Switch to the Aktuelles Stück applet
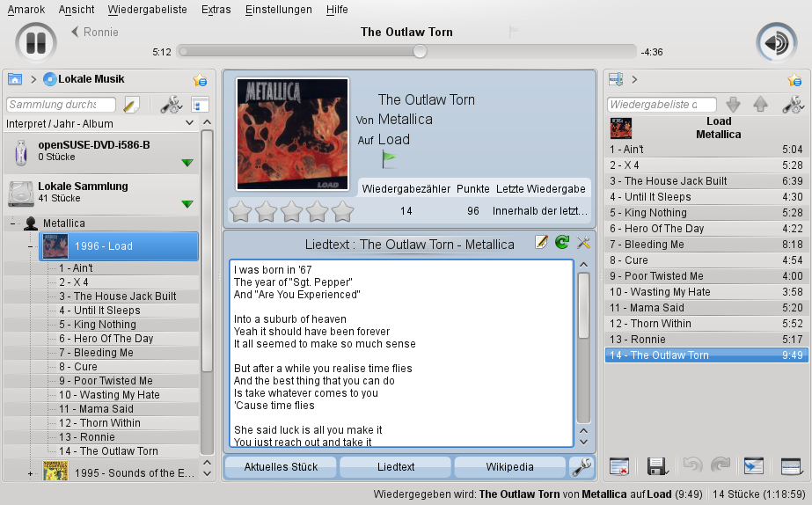The image size is (812, 505). (x=282, y=466)
